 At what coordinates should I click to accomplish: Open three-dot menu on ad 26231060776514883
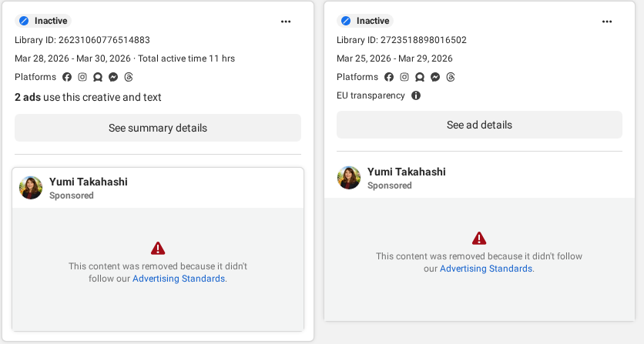(286, 22)
